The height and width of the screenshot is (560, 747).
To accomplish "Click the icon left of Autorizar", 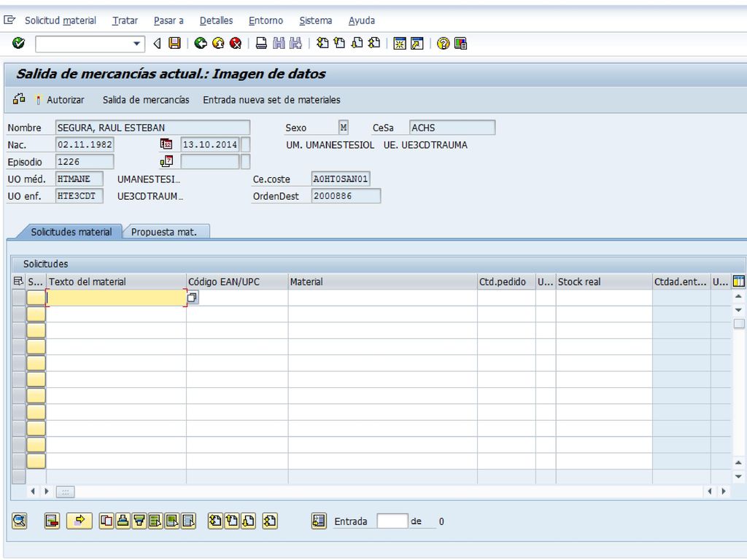I will [19, 99].
